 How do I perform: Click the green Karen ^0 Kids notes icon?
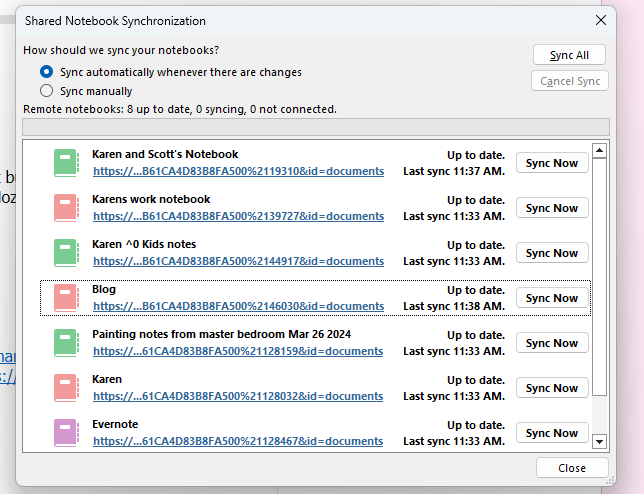66,253
